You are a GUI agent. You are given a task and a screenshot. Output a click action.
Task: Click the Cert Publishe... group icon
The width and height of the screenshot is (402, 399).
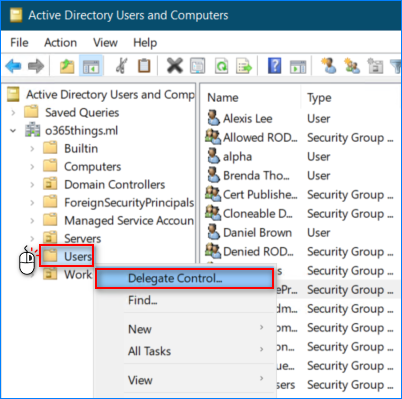[213, 194]
